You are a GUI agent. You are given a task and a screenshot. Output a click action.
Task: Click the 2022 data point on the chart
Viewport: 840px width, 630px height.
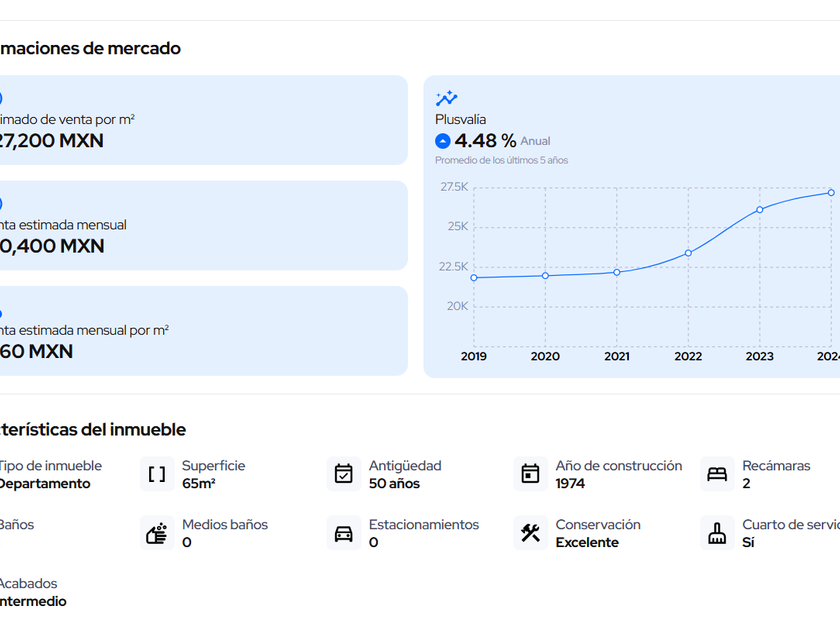tap(688, 253)
